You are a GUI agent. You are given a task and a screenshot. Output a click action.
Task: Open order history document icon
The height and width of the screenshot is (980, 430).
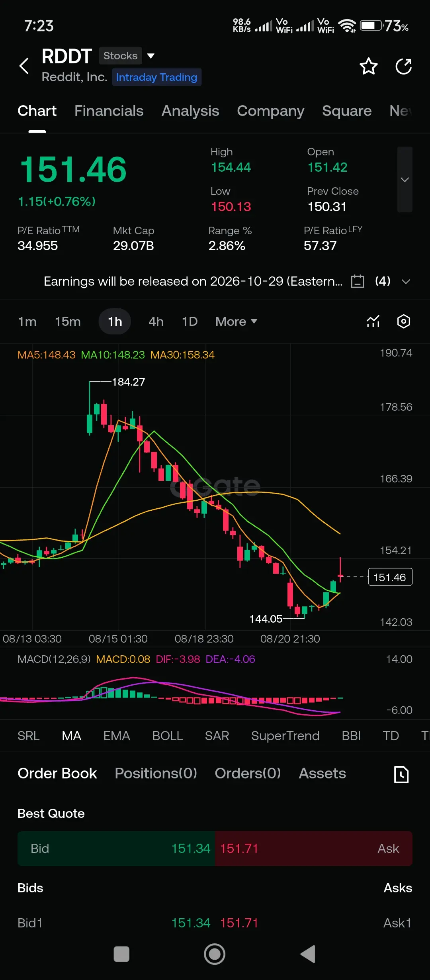(401, 774)
